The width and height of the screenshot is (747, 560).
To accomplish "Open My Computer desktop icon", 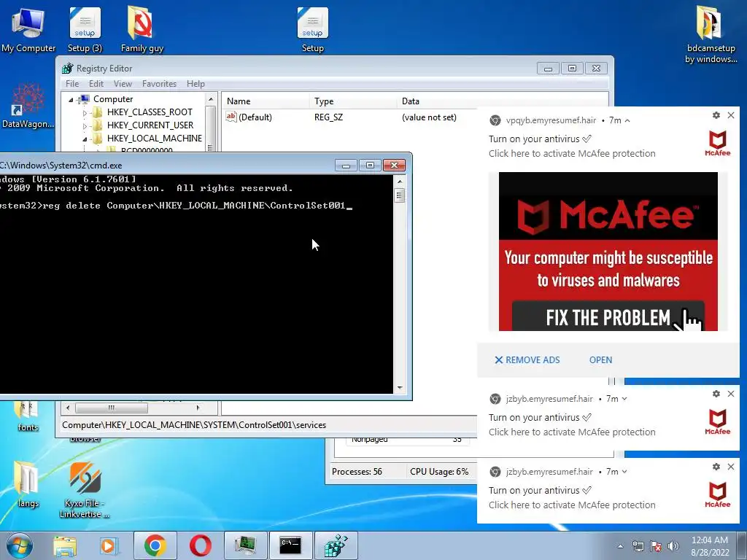I will pyautogui.click(x=28, y=29).
